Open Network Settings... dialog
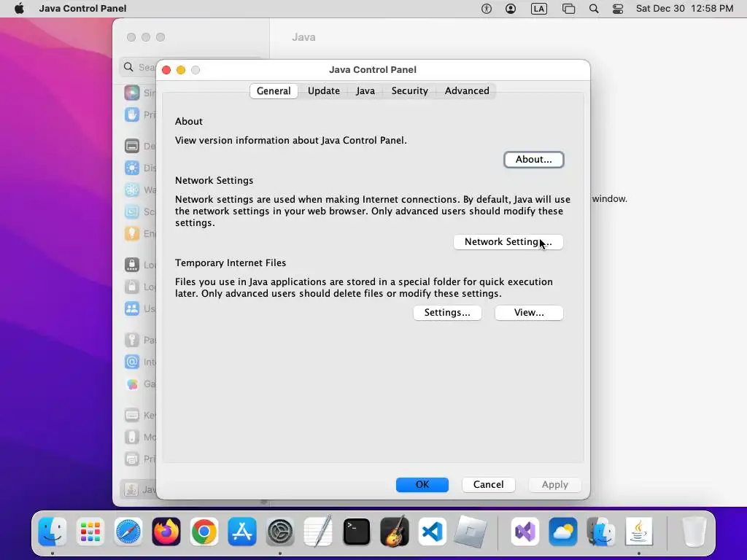The width and height of the screenshot is (747, 560). [x=508, y=242]
